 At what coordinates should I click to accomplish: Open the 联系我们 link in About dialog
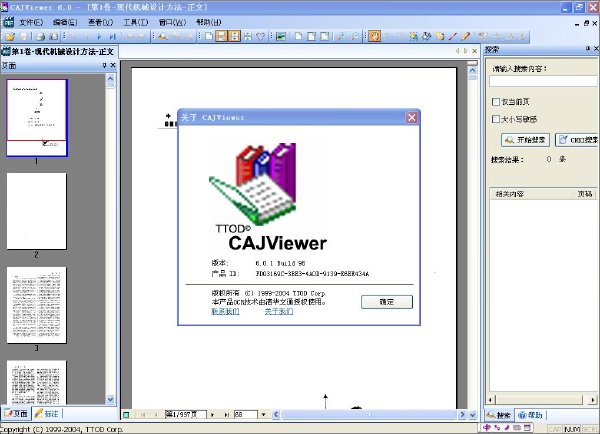[225, 312]
